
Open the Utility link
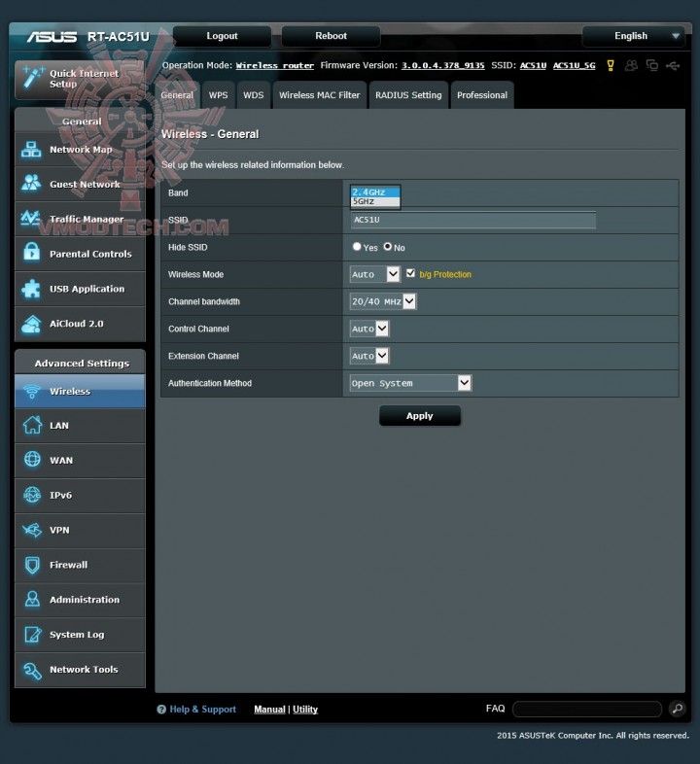pyautogui.click(x=305, y=710)
